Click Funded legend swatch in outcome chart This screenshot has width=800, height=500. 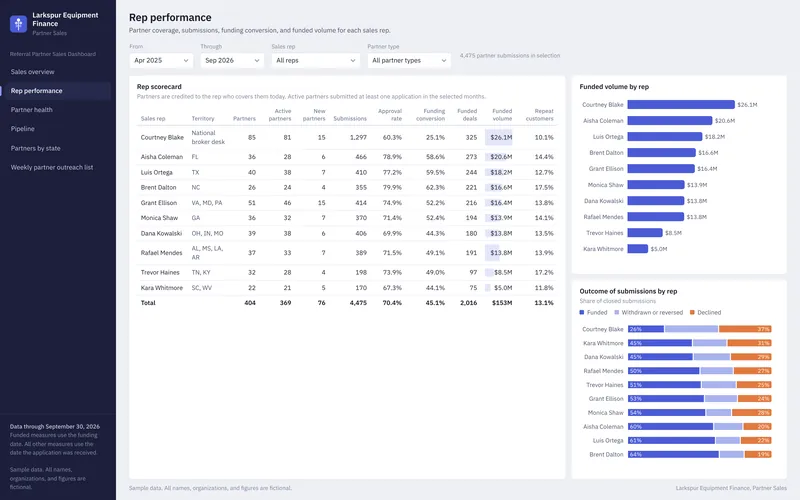coord(582,312)
